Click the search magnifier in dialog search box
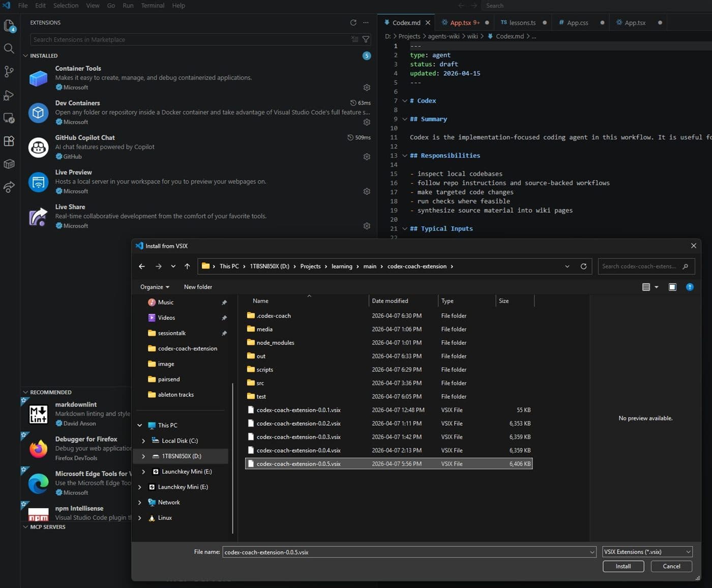Image resolution: width=712 pixels, height=588 pixels. (685, 266)
